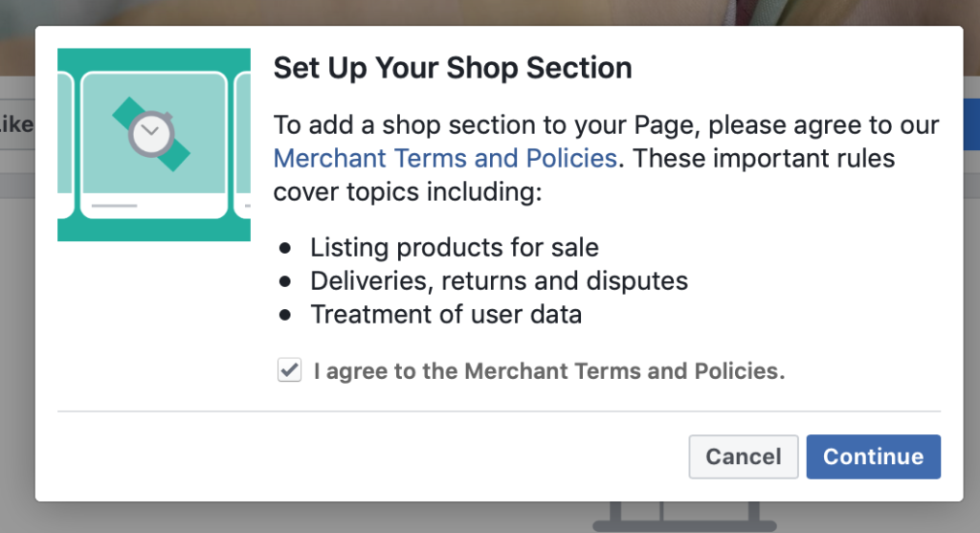Click the "Deliveries, returns and disputes" bullet

tap(499, 281)
